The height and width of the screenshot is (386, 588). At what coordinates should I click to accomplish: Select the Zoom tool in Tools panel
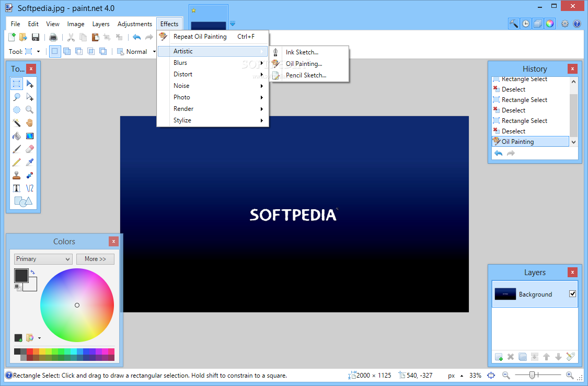tap(30, 110)
